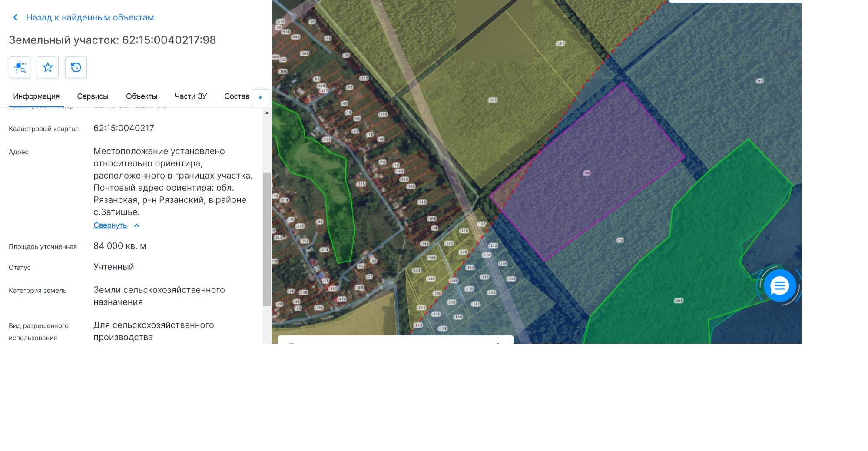Select 'Земли сельскохозяйственного назначения' text
The image size is (868, 451).
click(x=159, y=296)
